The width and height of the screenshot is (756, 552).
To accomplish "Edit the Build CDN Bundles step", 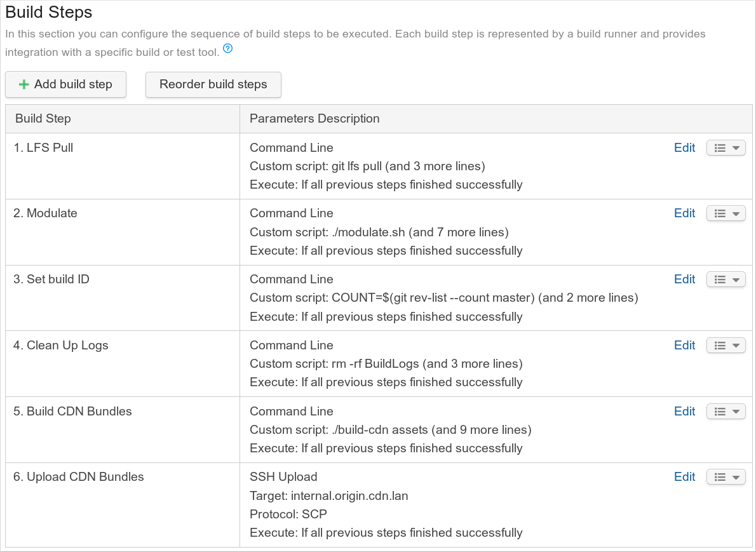I will (x=684, y=412).
